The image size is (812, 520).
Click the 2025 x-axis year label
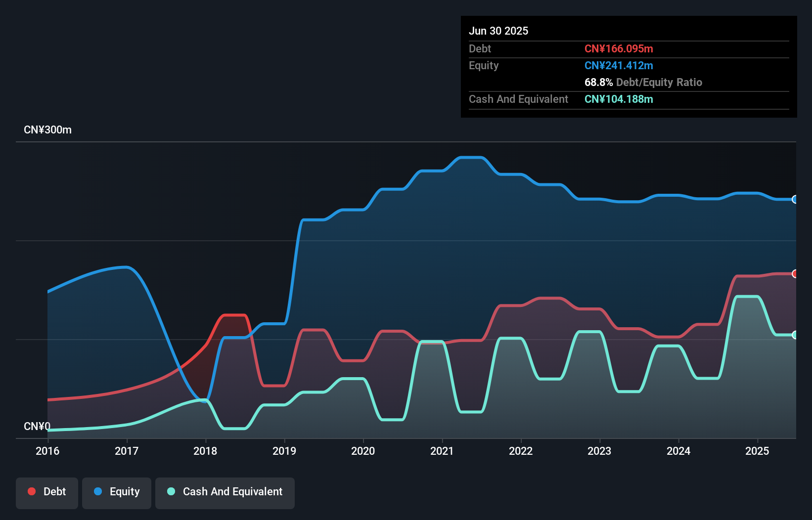click(757, 451)
